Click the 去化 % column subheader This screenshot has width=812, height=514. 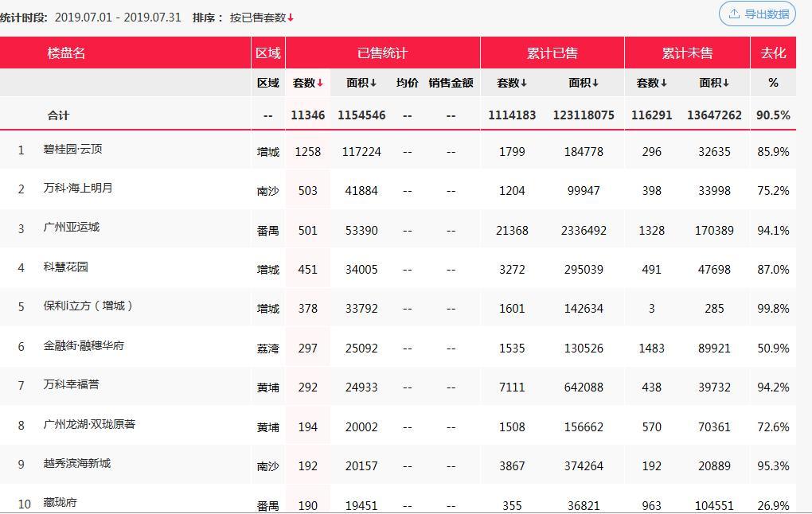point(772,83)
